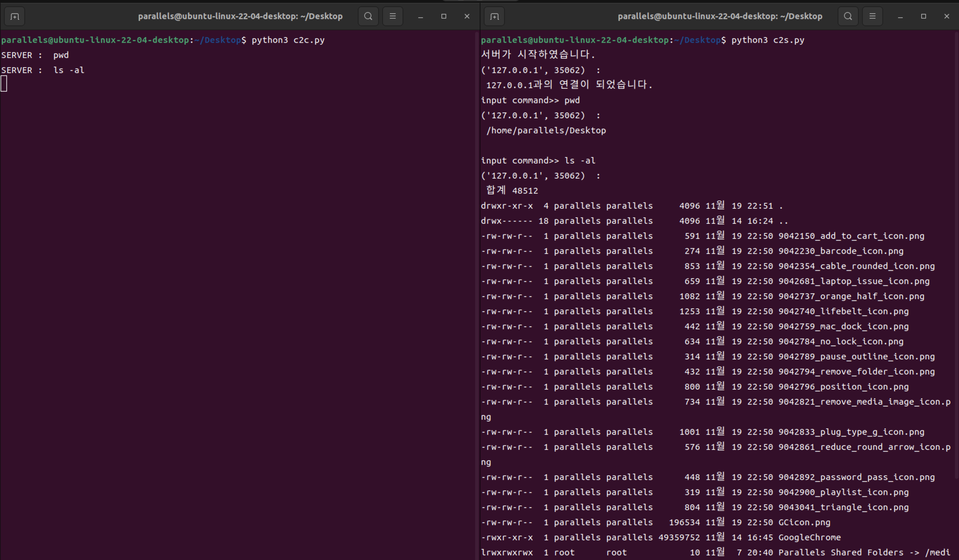The image size is (959, 560).
Task: Click 9042354_cable_rounded_icon.png filename
Action: click(857, 266)
